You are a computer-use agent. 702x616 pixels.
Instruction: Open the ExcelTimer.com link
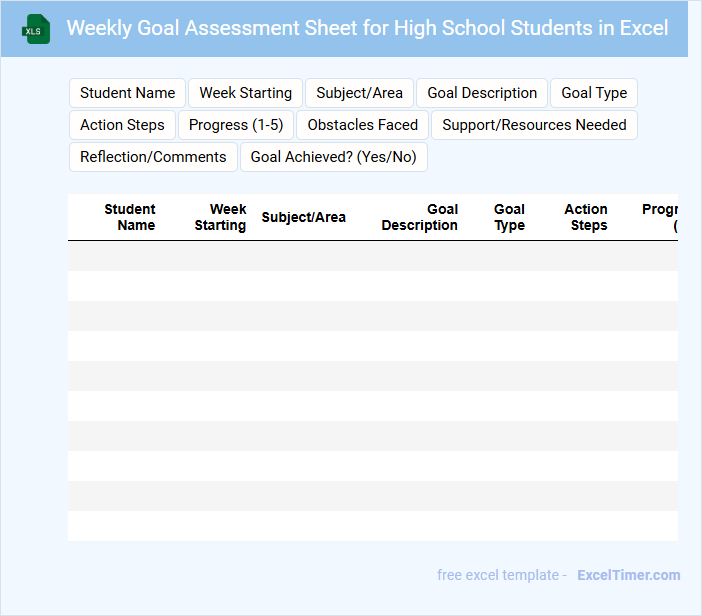point(628,575)
